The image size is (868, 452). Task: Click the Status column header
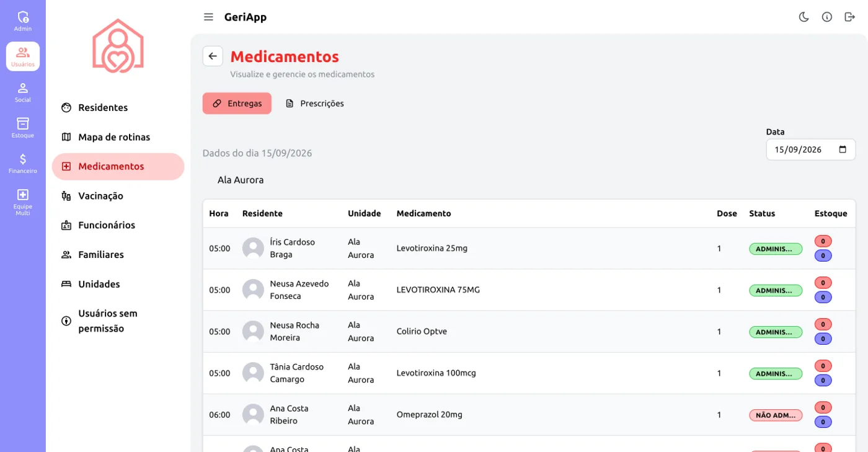pos(762,213)
